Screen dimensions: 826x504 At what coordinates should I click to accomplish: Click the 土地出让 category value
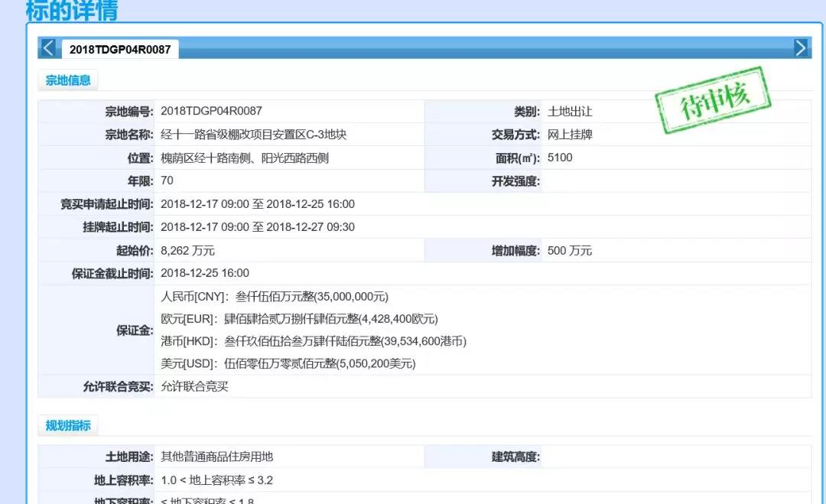tap(570, 112)
